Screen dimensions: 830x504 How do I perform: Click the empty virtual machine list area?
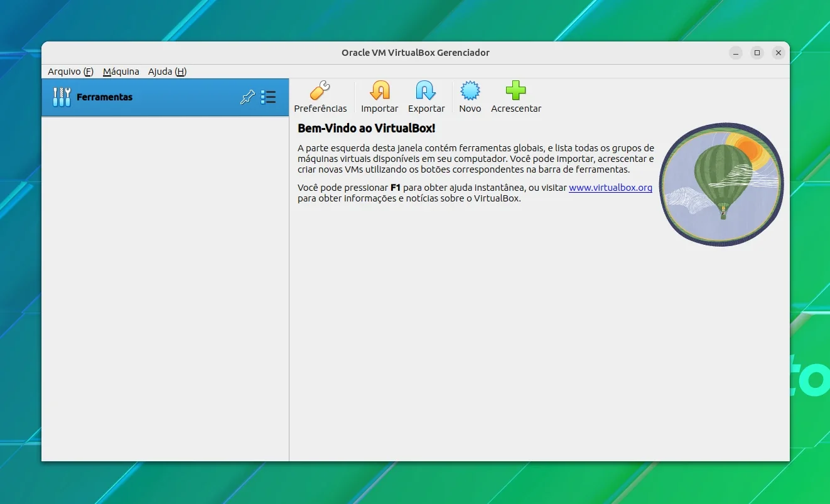165,289
